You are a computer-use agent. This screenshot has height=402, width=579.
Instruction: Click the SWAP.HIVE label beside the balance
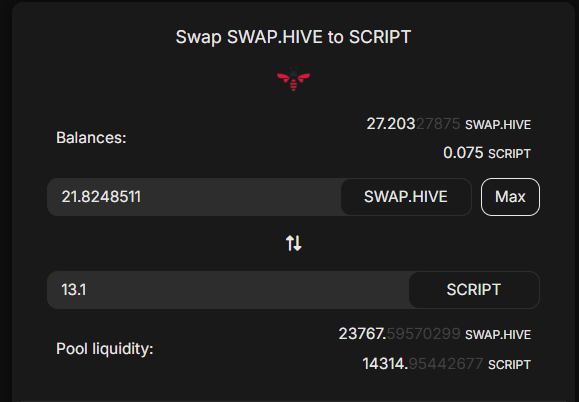pos(498,125)
